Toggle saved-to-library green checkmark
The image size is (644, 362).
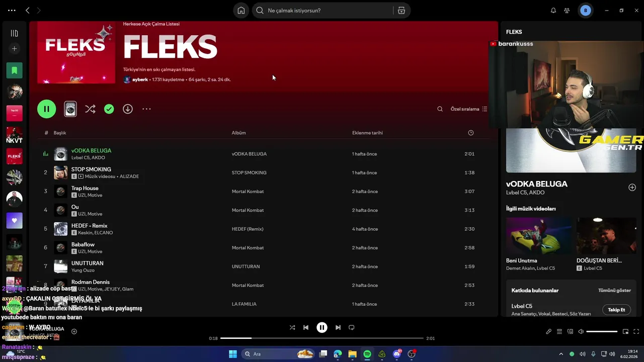pos(109,109)
